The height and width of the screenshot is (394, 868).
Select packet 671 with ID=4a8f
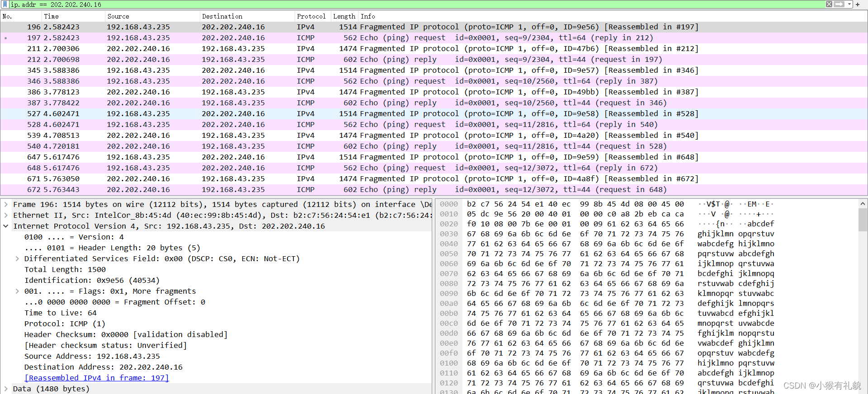coord(434,179)
